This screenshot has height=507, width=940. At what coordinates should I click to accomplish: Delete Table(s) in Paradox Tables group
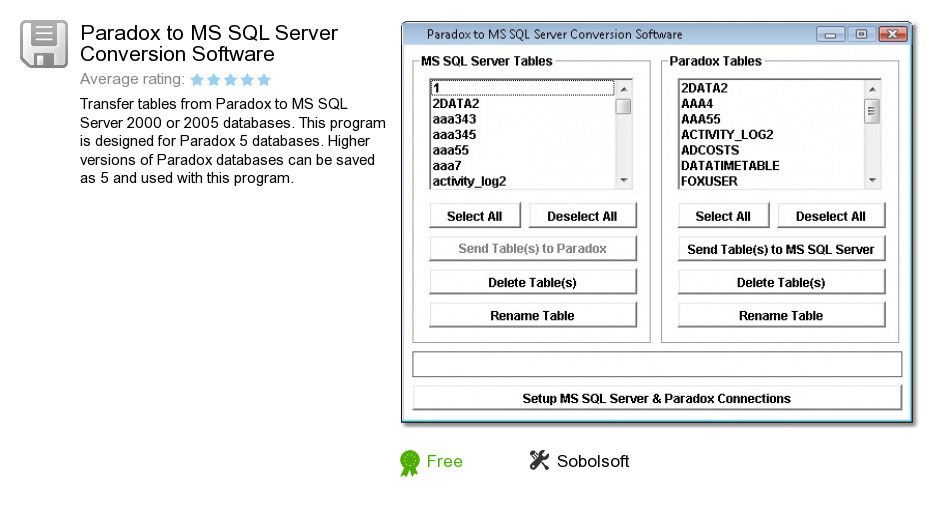(x=781, y=282)
